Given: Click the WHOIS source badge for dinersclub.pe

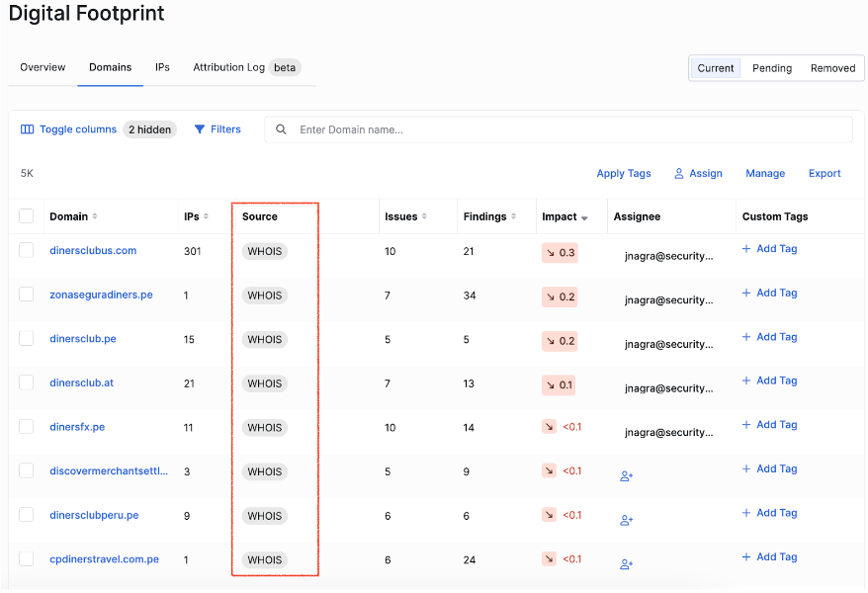Looking at the screenshot, I should pyautogui.click(x=265, y=340).
